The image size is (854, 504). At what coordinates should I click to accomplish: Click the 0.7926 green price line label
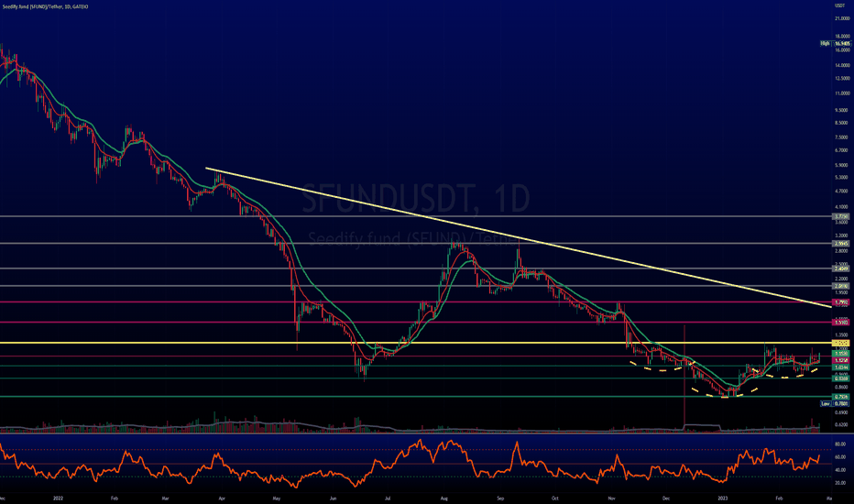(841, 397)
